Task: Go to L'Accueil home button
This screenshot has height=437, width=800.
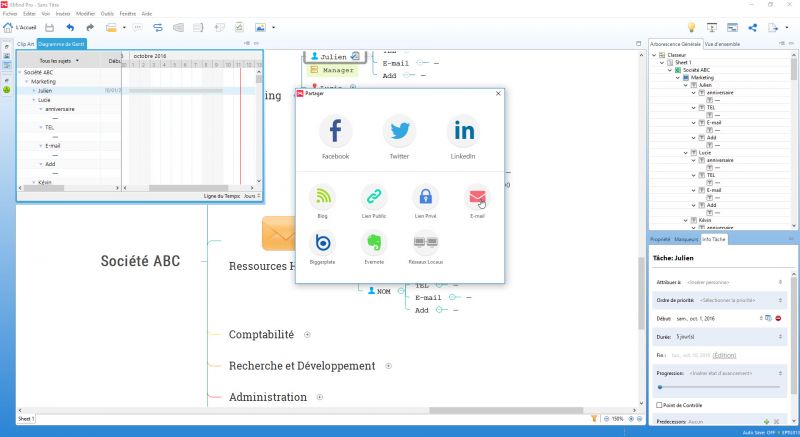Action: click(x=20, y=28)
